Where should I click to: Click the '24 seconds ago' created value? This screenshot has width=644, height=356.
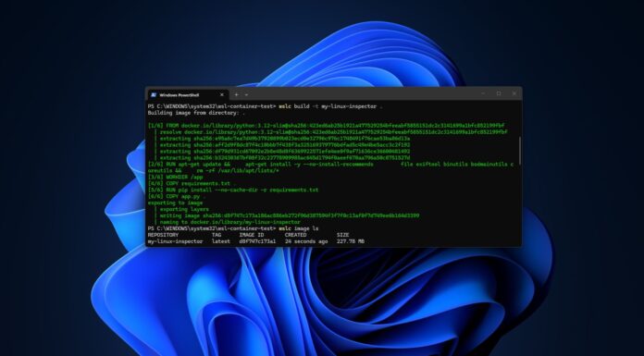pyautogui.click(x=306, y=241)
